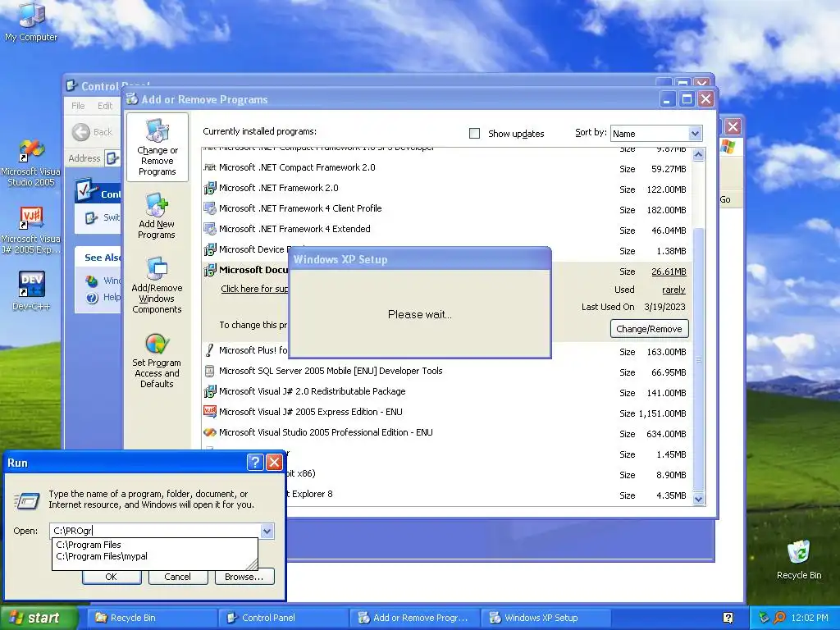The width and height of the screenshot is (840, 630).
Task: Click Go button in the background window
Action: pyautogui.click(x=725, y=199)
